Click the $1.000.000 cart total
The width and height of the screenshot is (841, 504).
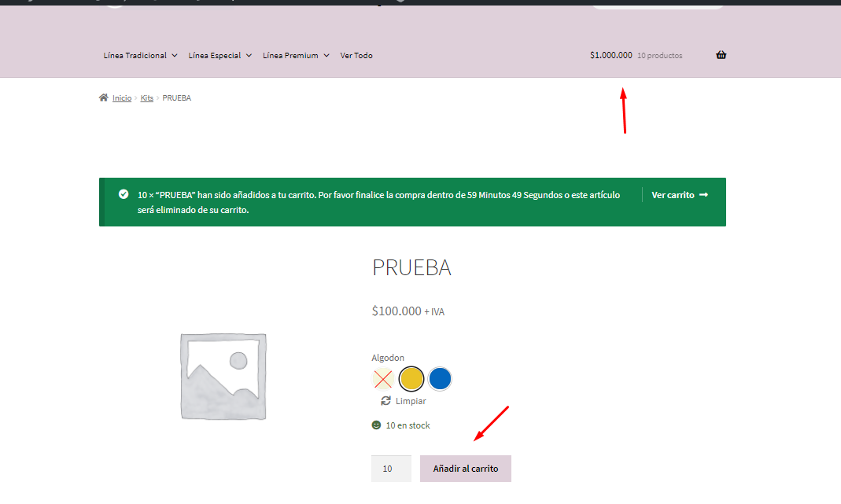tap(610, 56)
